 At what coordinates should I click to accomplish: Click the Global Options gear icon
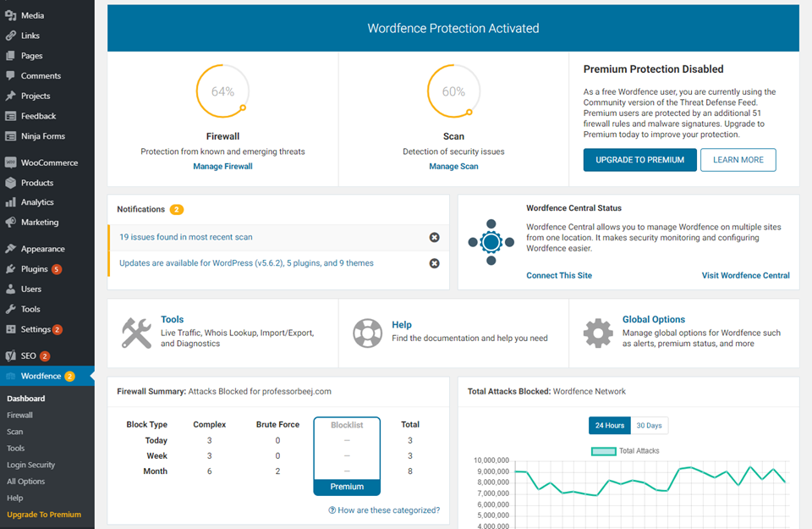coord(598,333)
